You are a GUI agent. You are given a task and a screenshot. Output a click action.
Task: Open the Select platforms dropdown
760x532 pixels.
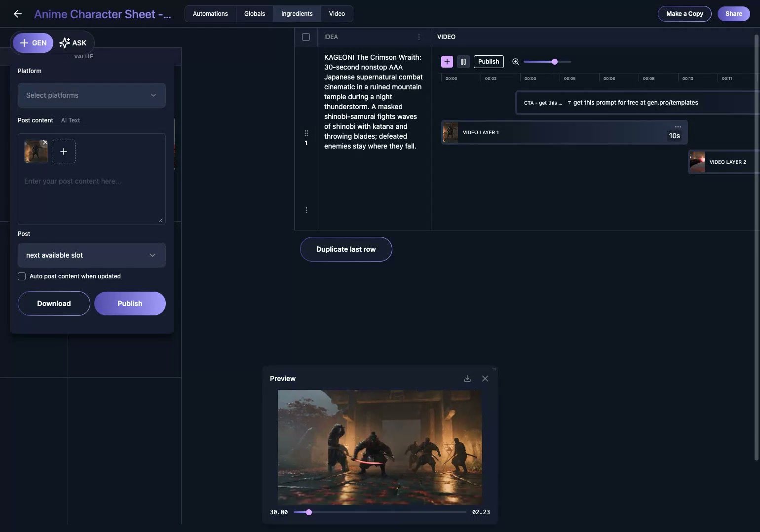[x=92, y=95]
